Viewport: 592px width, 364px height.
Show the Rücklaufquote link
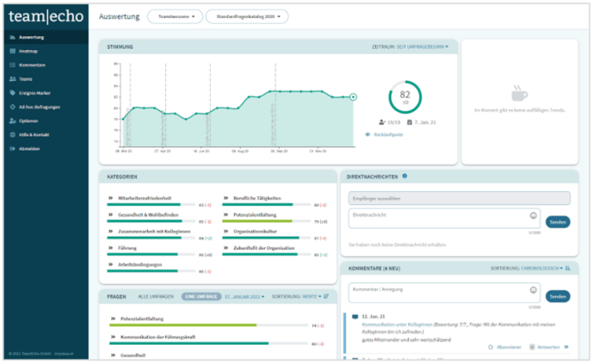[388, 135]
